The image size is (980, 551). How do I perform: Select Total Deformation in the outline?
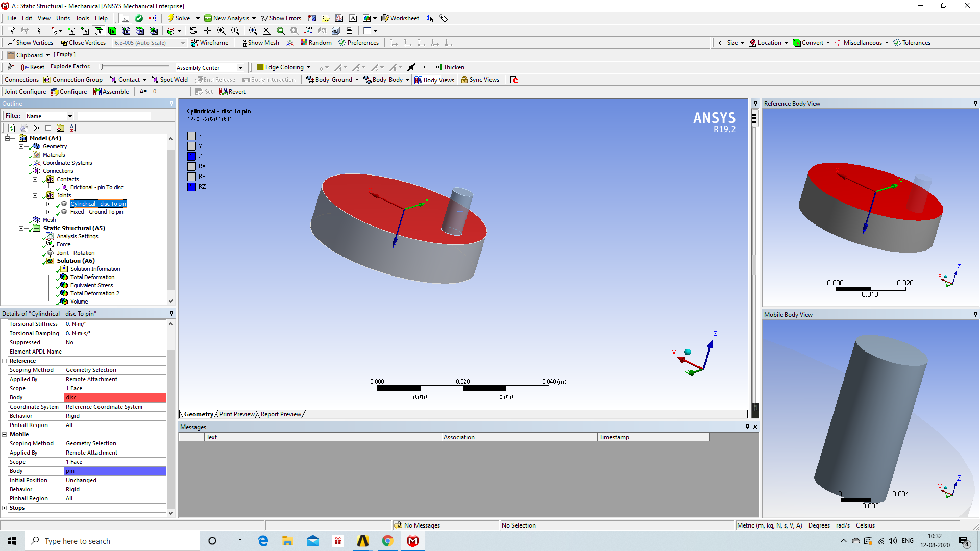92,277
